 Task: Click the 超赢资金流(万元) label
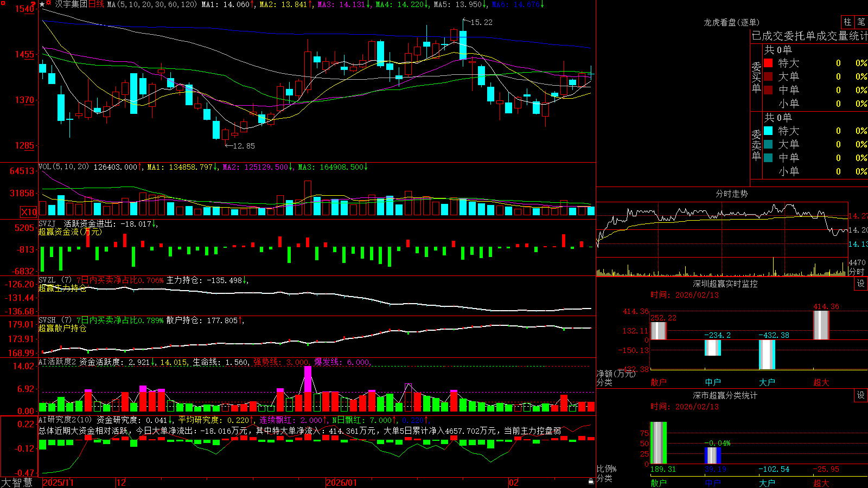[x=70, y=232]
